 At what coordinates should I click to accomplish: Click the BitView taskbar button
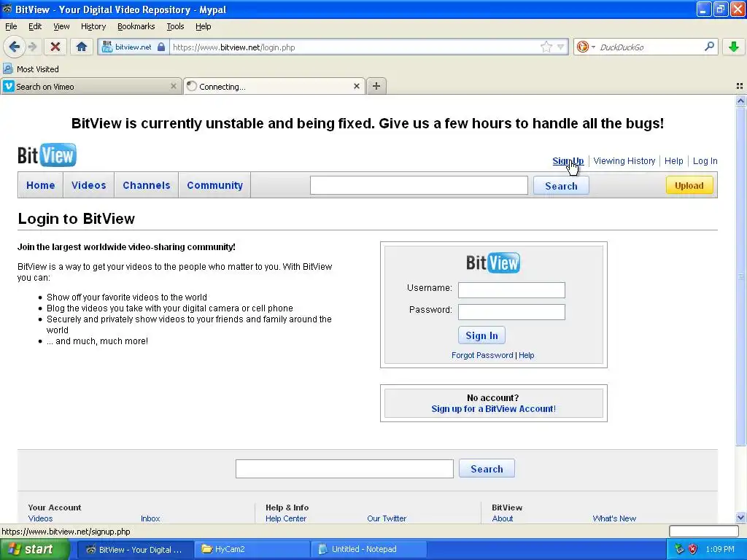point(136,550)
